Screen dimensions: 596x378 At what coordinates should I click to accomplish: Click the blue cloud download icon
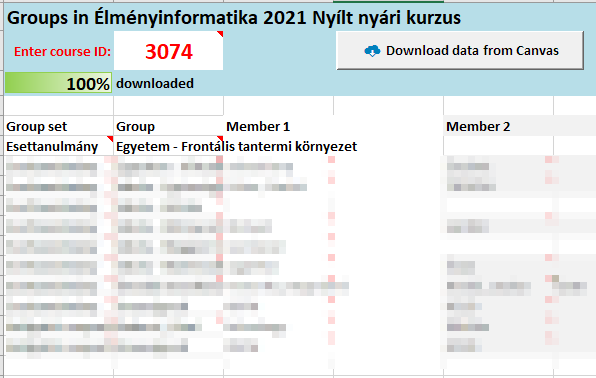[372, 51]
